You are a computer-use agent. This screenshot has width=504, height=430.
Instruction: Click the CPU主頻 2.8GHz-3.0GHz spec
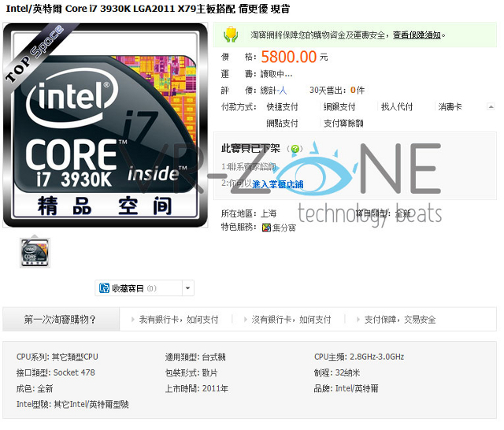359,357
